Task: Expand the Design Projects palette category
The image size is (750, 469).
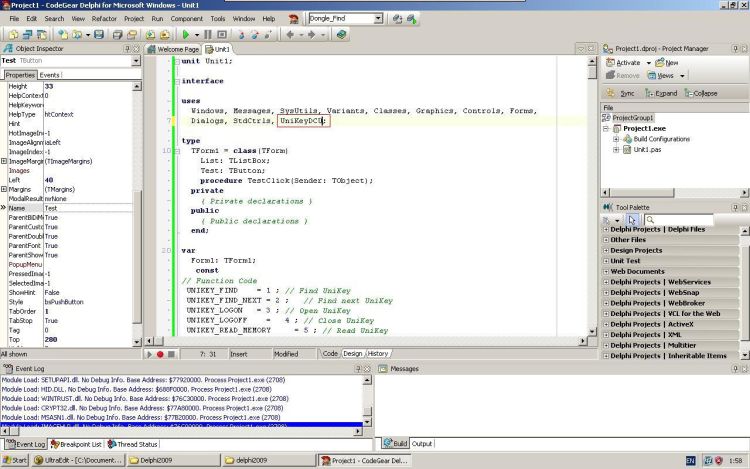Action: 606,251
